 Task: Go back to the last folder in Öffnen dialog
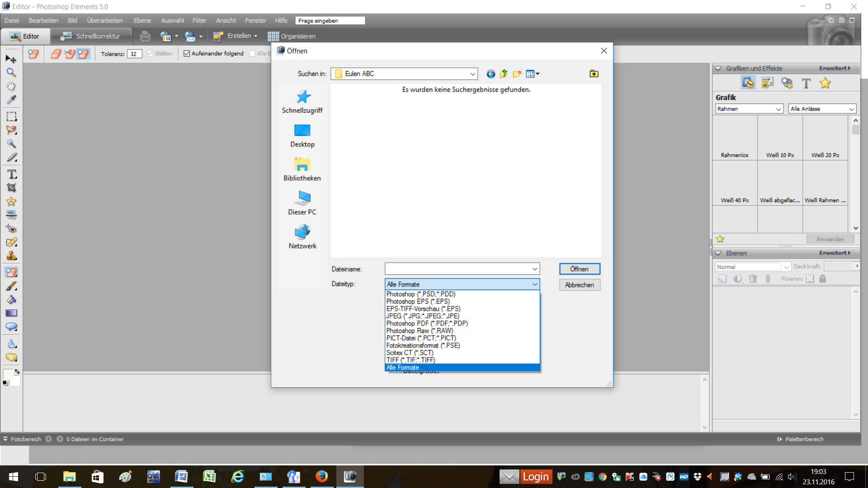click(491, 74)
